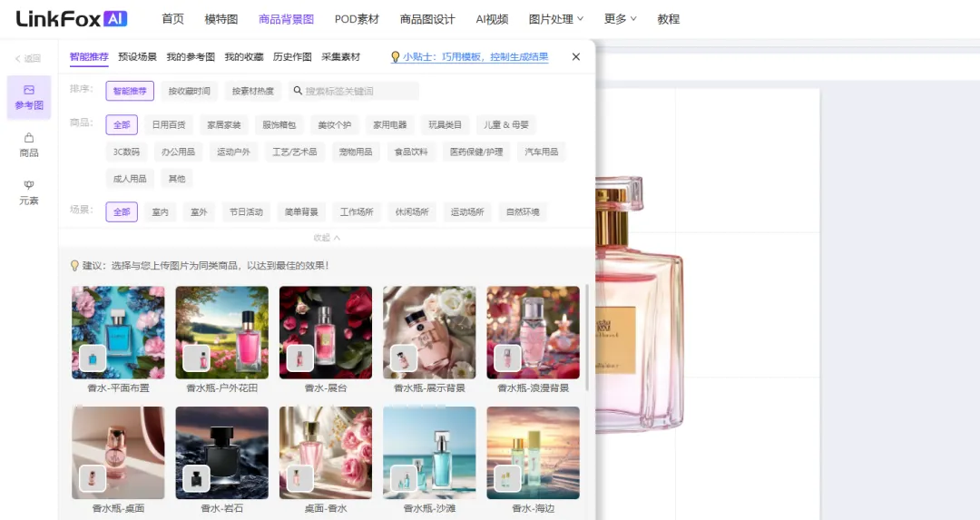Click product overlay icon on 香水瓶-浪漫背景 thumbnail
This screenshot has height=520, width=980.
(507, 358)
